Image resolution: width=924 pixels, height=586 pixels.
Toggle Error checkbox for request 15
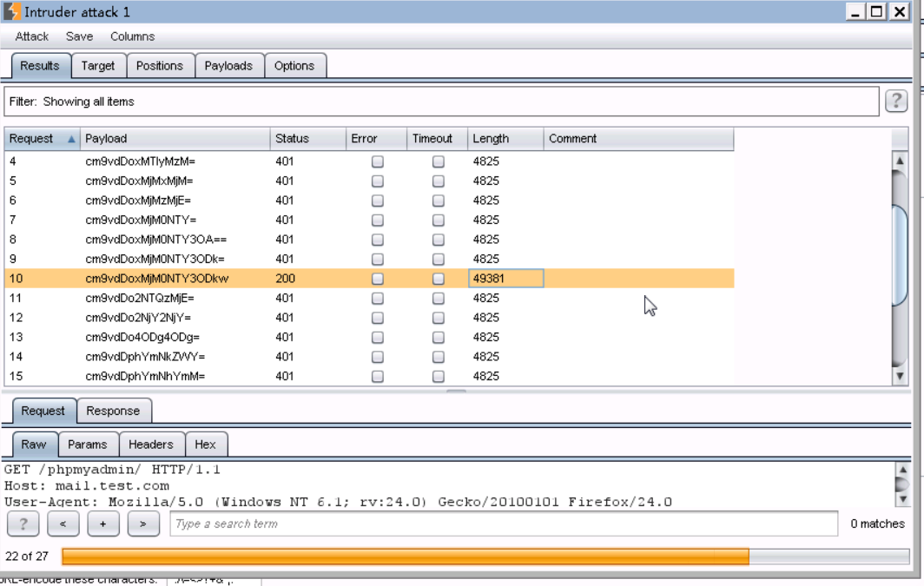378,376
